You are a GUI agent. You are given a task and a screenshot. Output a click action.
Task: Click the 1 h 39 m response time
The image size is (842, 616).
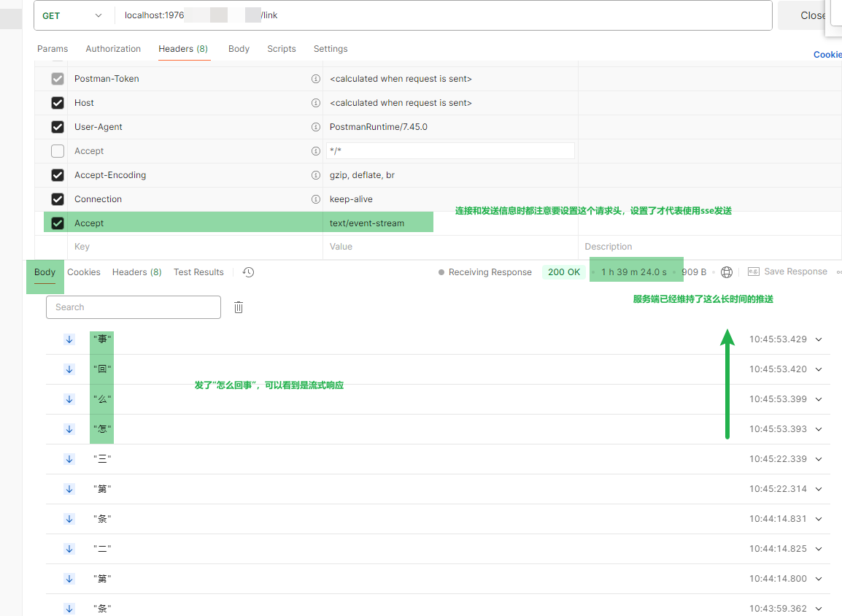[633, 272]
